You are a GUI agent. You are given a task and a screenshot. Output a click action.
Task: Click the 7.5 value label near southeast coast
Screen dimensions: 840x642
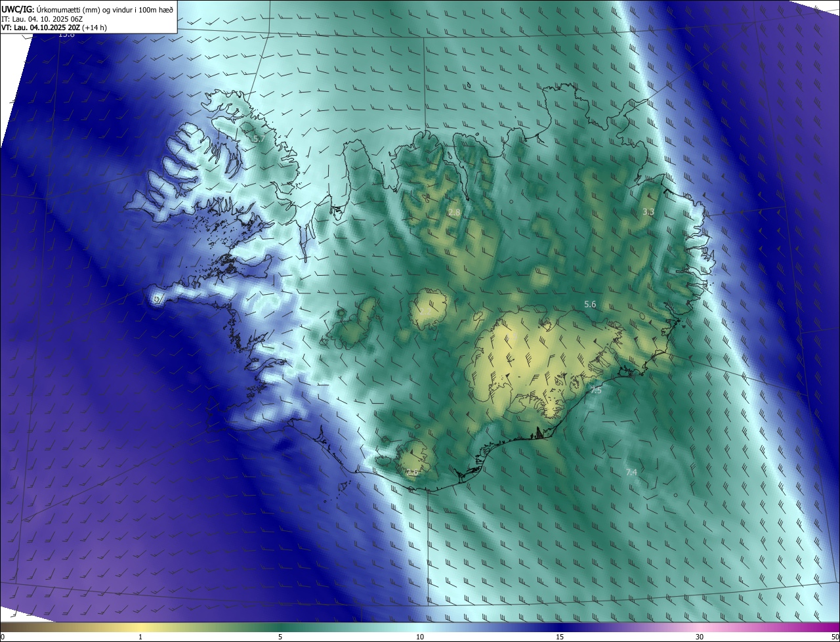tap(596, 390)
